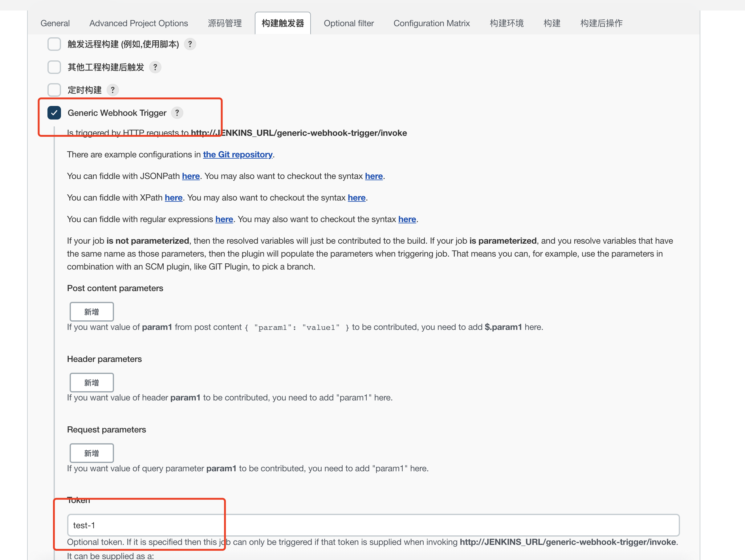Switch to the General tab
The height and width of the screenshot is (560, 745).
pos(55,23)
